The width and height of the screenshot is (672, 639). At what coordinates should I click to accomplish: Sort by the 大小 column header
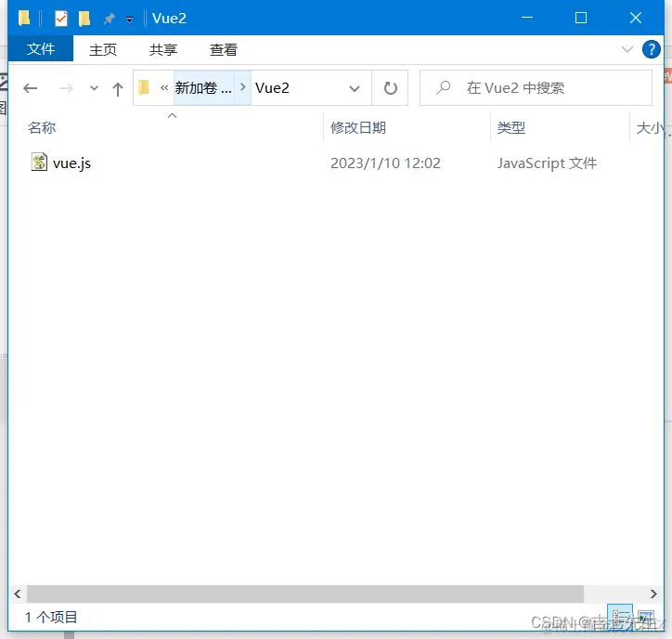pyautogui.click(x=650, y=128)
